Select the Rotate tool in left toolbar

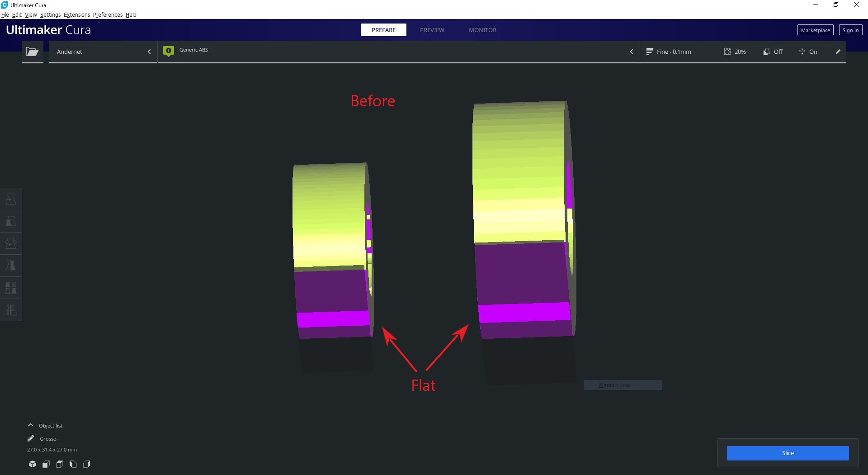11,243
